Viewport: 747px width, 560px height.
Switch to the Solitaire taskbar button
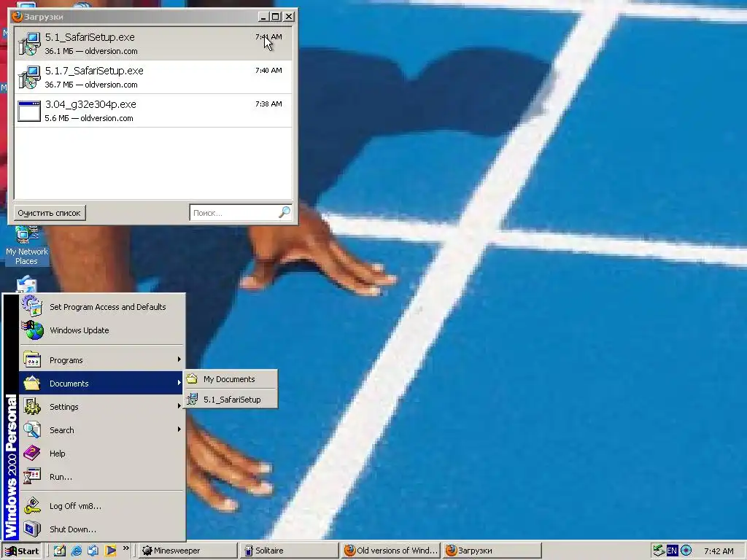(289, 551)
